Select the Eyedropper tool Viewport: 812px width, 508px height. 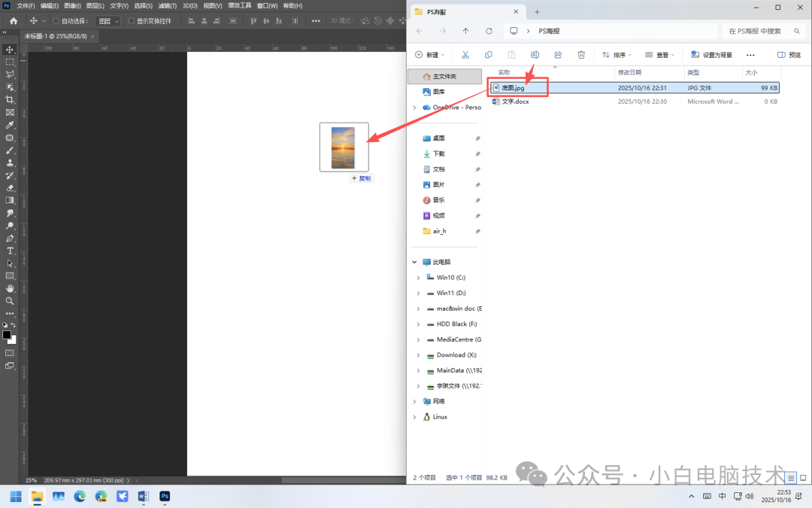click(x=9, y=125)
